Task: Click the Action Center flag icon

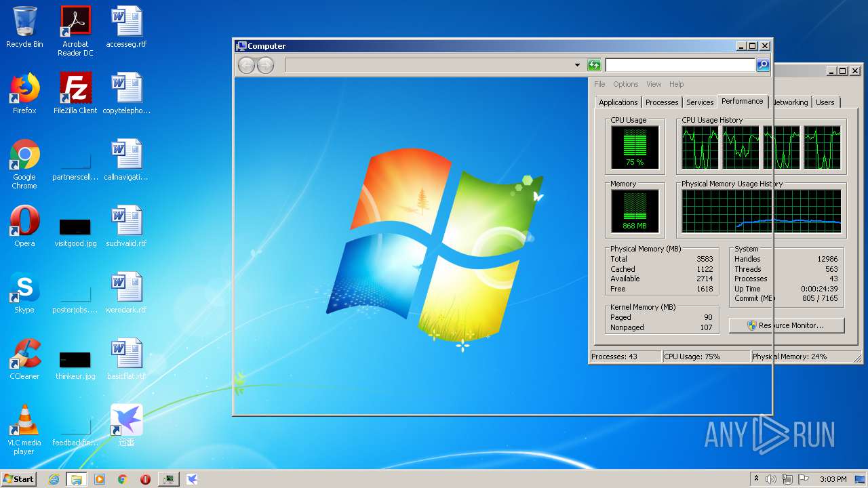Action: [x=804, y=479]
